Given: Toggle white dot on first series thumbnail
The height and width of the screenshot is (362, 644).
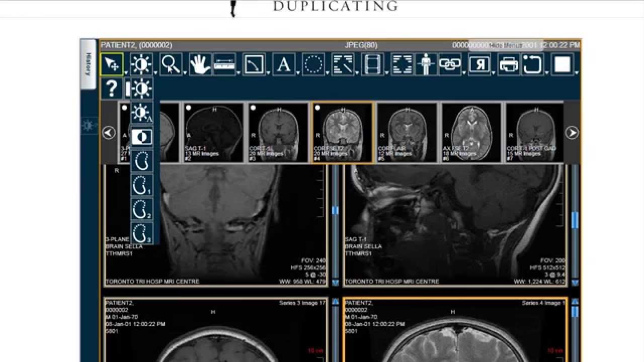Looking at the screenshot, I should (124, 108).
